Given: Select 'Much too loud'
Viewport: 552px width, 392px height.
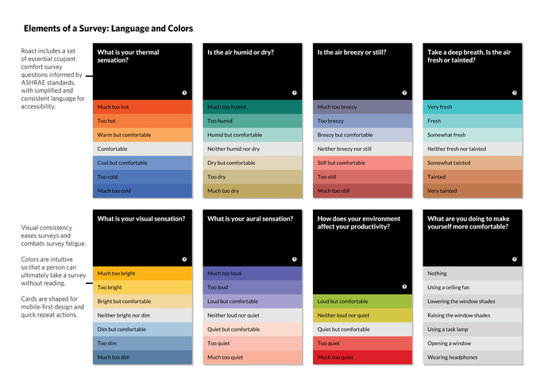Looking at the screenshot, I should tap(253, 274).
